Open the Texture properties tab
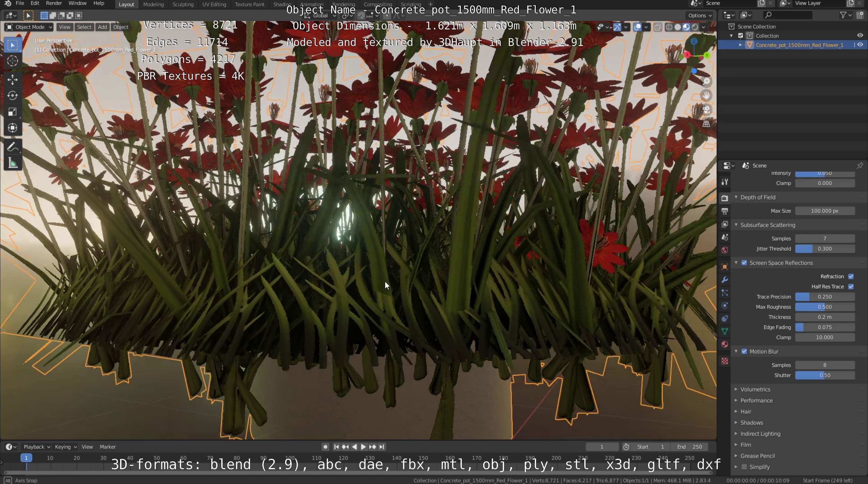The image size is (868, 484). (725, 361)
